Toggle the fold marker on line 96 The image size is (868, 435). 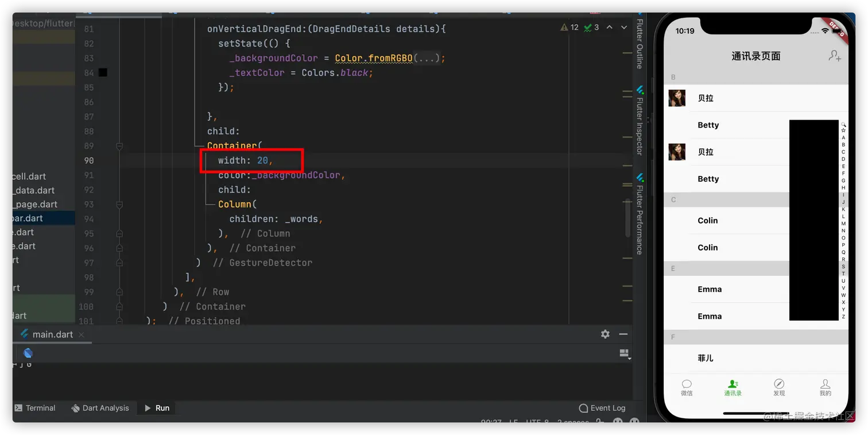point(119,248)
